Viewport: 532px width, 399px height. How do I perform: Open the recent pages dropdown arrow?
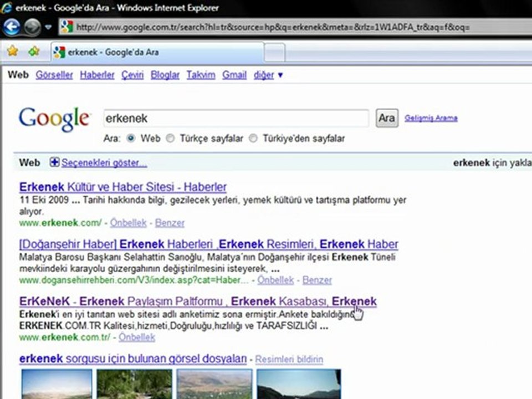(49, 27)
